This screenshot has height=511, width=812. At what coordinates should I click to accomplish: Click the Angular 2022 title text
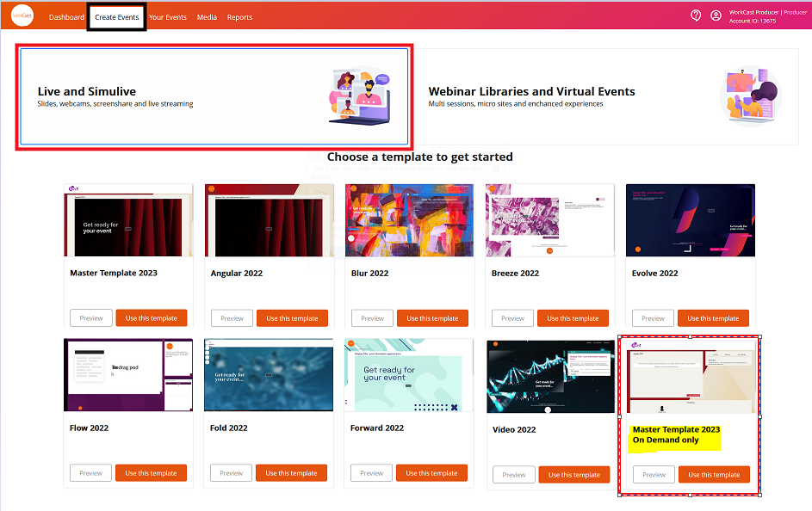[237, 273]
